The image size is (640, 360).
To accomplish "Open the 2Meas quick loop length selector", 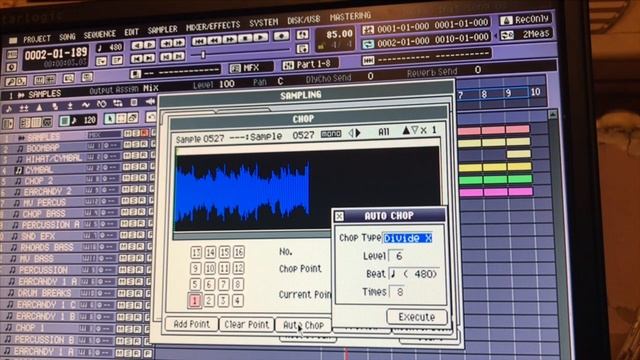I will pos(536,34).
